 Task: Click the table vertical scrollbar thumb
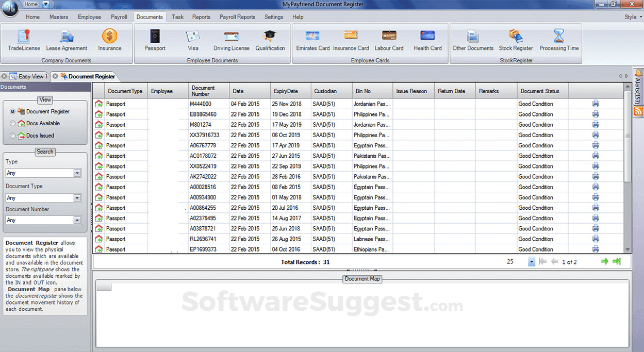pos(628,136)
